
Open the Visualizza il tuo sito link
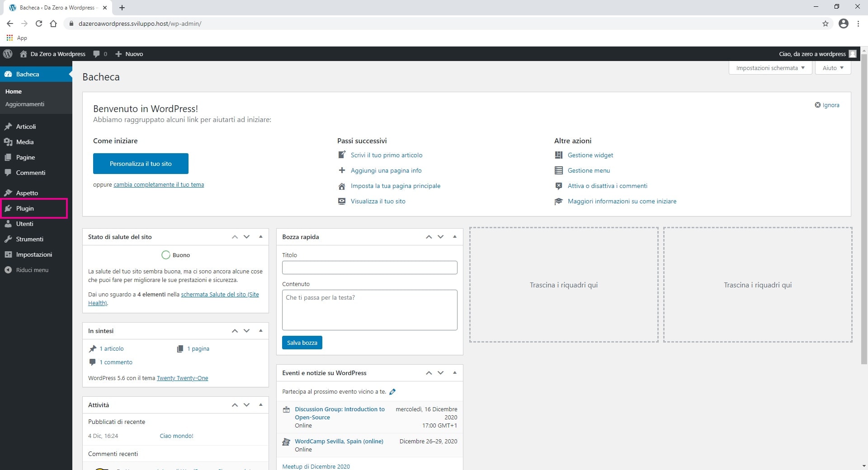pyautogui.click(x=378, y=201)
